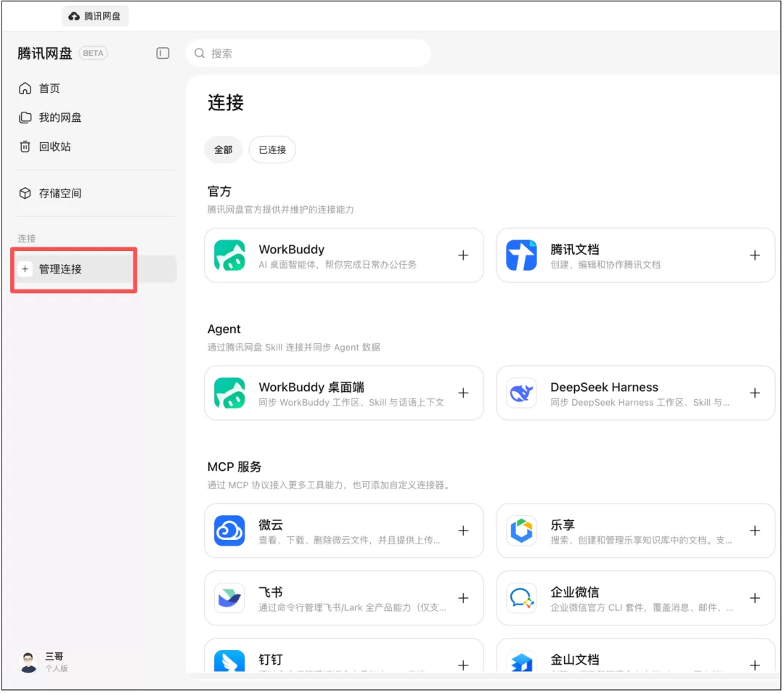
Task: Click the 我的网盘 folder icon
Action: [25, 118]
